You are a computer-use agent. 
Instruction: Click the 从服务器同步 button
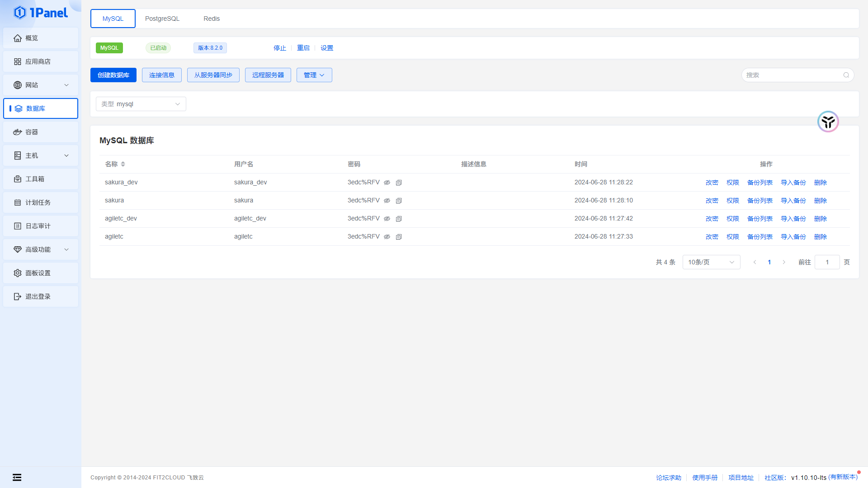(213, 75)
